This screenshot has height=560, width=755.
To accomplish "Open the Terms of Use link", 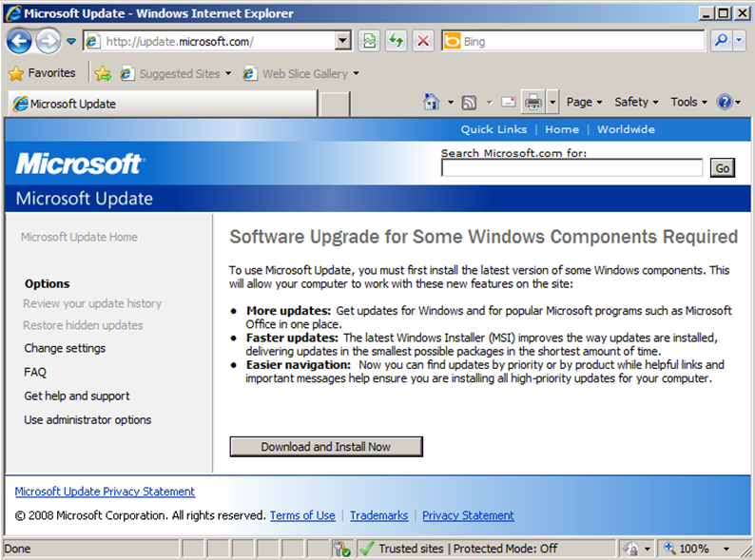I will [x=302, y=515].
